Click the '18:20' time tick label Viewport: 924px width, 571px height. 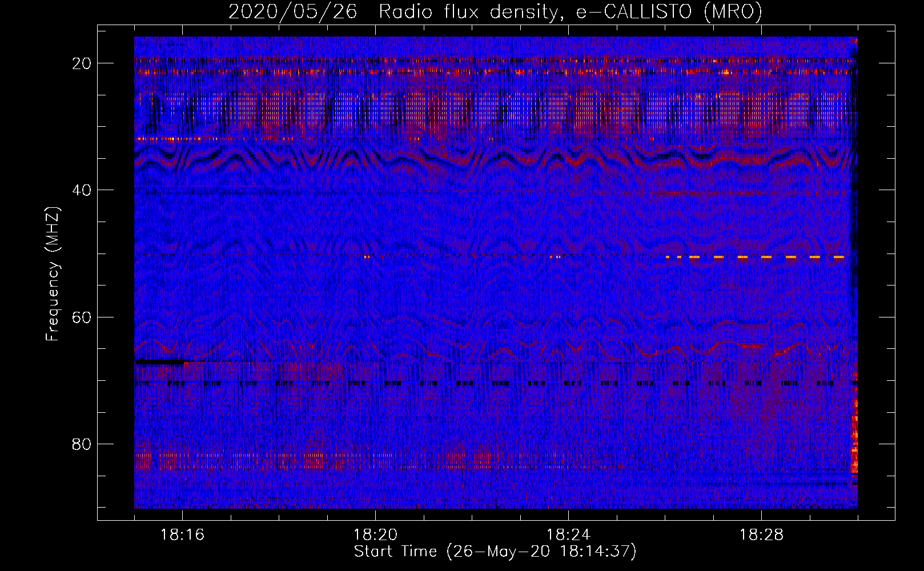376,535
